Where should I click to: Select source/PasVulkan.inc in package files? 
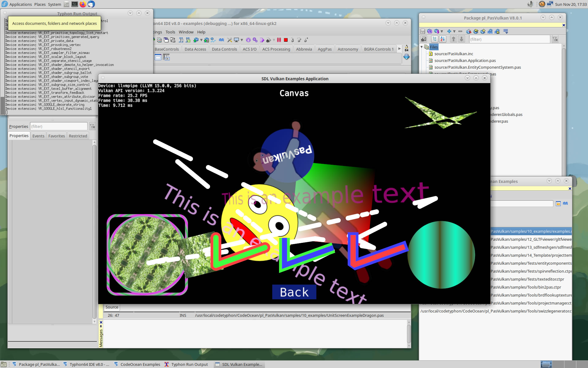click(454, 54)
